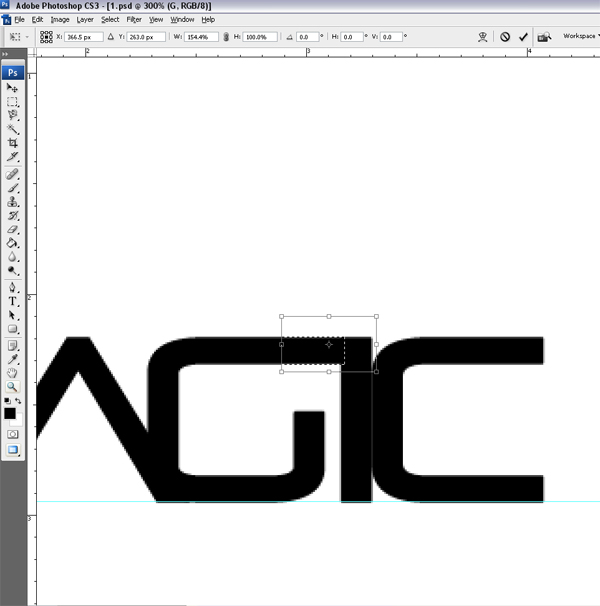Select the Brush tool

point(12,188)
